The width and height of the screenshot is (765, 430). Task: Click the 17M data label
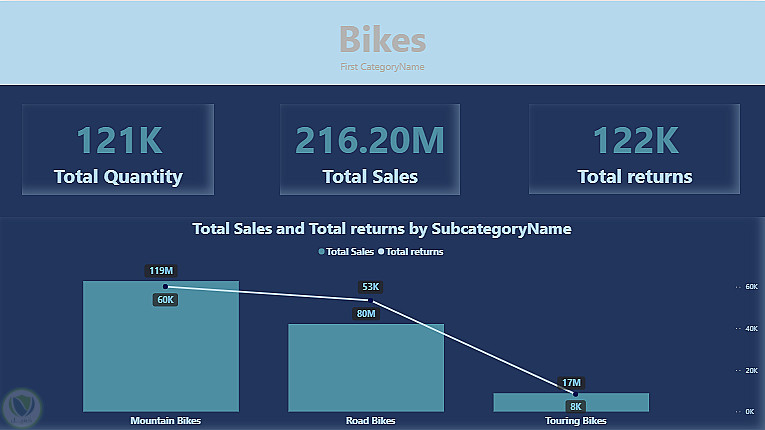571,382
